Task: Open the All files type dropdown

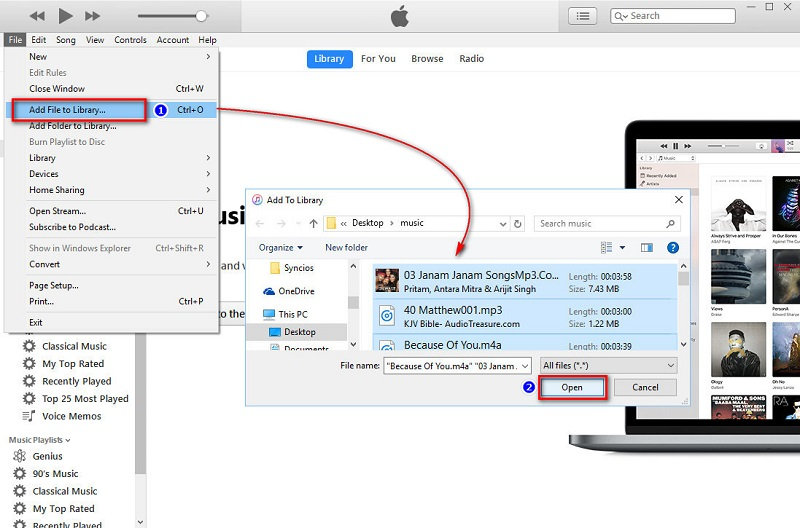Action: tap(609, 366)
